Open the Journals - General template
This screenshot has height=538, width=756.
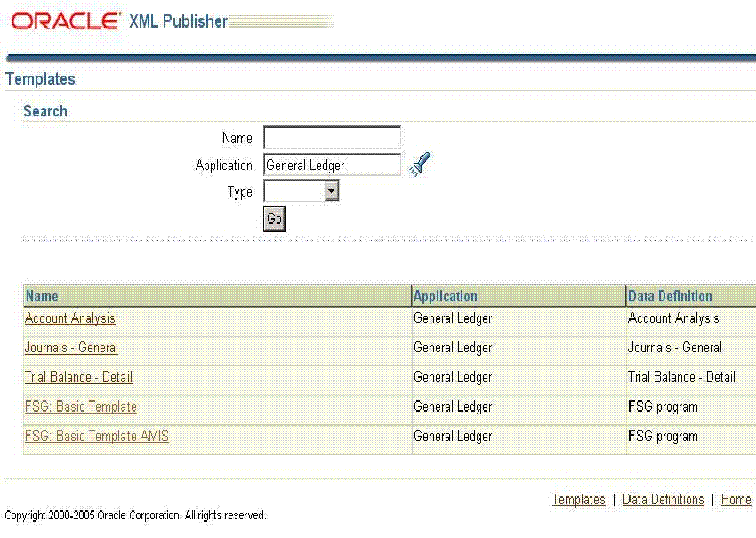pos(71,348)
